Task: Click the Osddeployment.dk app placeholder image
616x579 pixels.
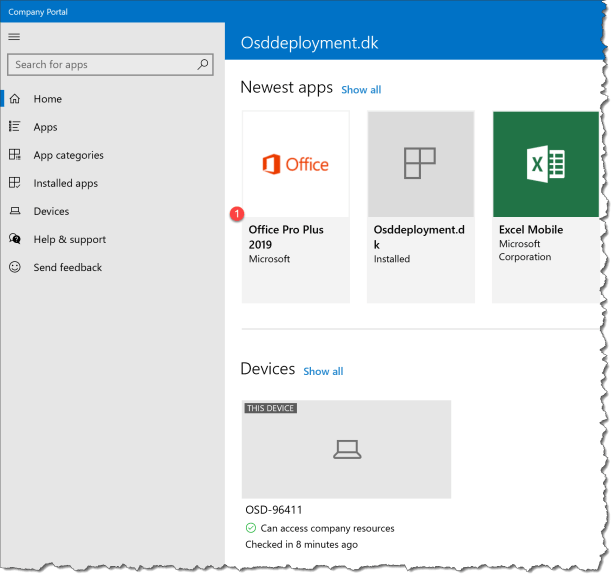Action: click(x=421, y=164)
